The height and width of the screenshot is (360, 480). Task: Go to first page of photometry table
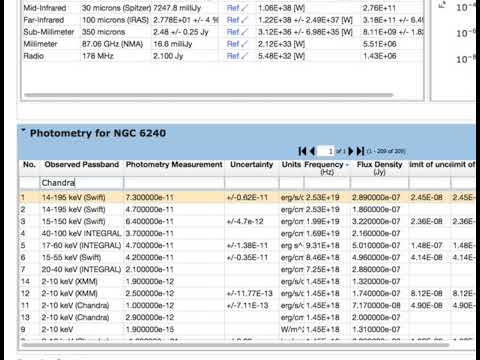click(302, 151)
